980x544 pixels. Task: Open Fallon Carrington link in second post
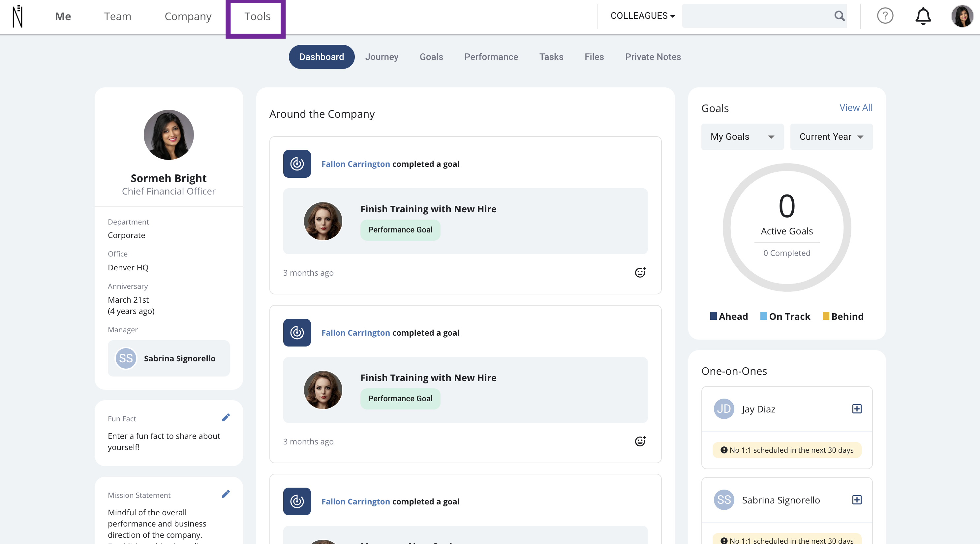coord(355,333)
